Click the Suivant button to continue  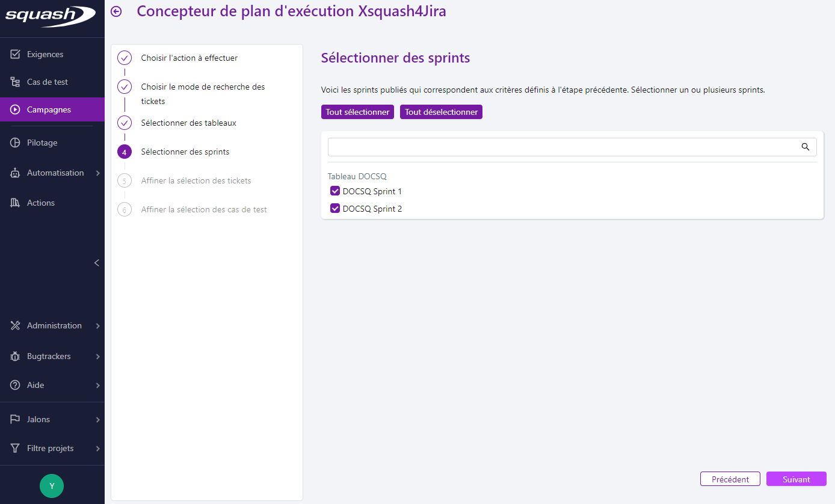[x=796, y=479]
